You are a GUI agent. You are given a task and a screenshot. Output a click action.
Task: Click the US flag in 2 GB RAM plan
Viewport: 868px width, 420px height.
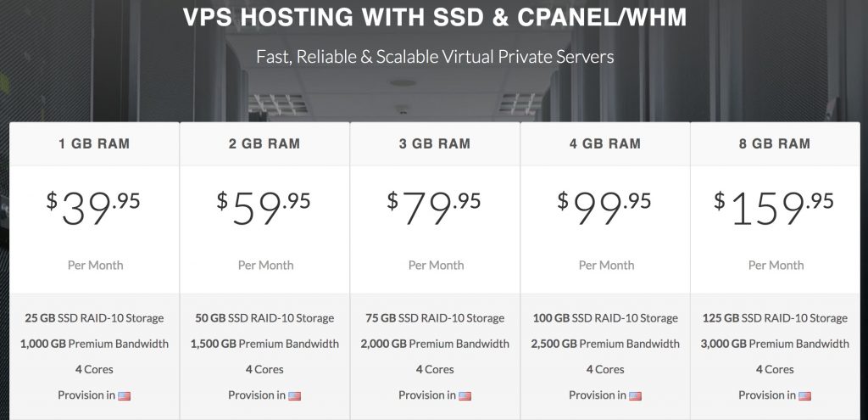coord(295,395)
